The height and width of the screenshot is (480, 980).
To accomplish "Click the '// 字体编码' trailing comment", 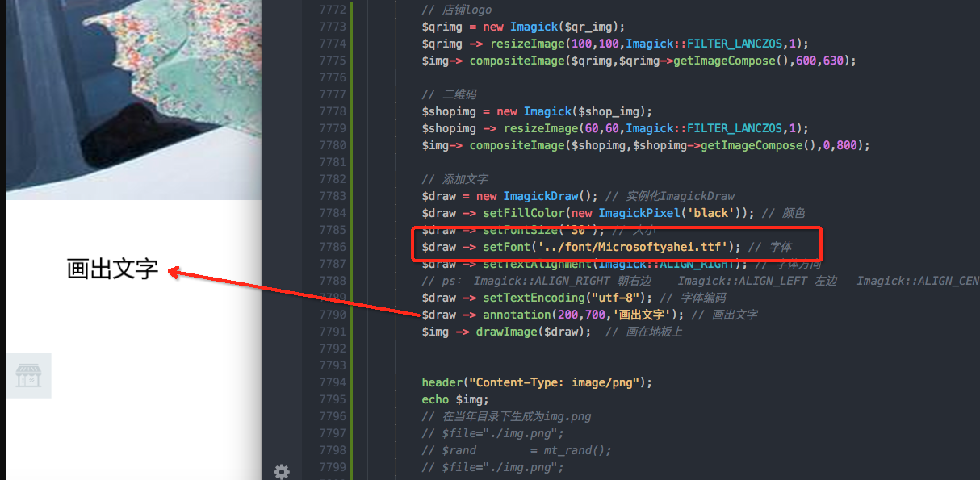I will tap(693, 298).
